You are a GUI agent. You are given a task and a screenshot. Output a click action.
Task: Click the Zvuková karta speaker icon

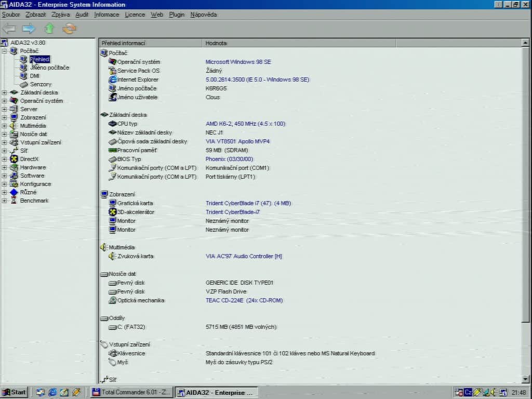click(112, 256)
